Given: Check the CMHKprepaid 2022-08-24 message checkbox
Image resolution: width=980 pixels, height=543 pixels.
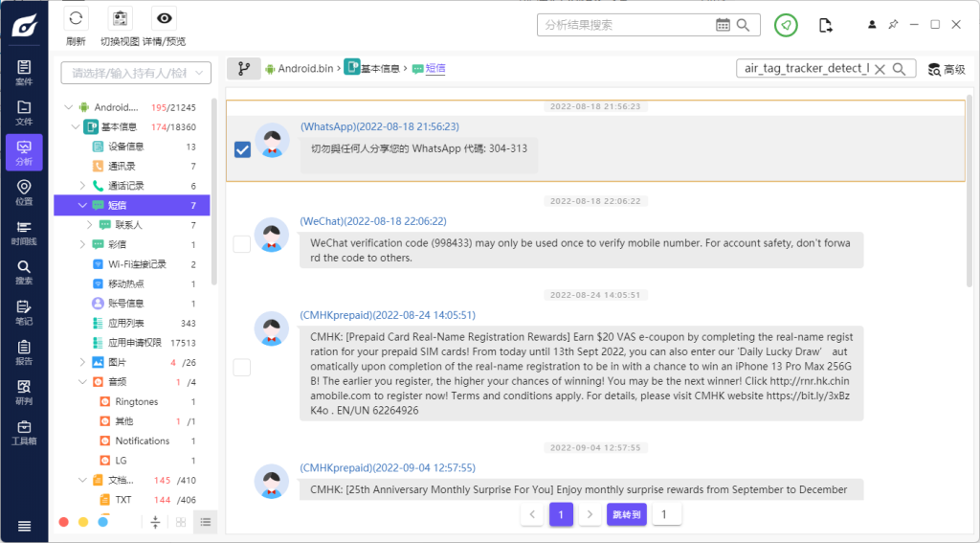Looking at the screenshot, I should click(x=242, y=367).
